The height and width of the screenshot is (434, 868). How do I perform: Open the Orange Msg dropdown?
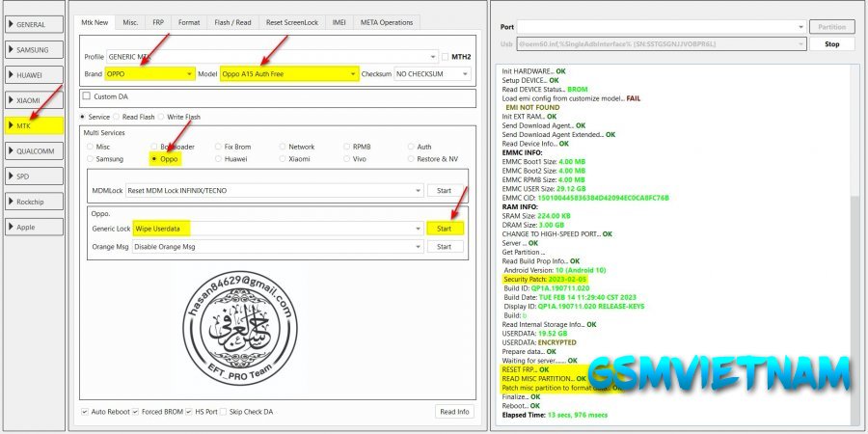pyautogui.click(x=279, y=247)
